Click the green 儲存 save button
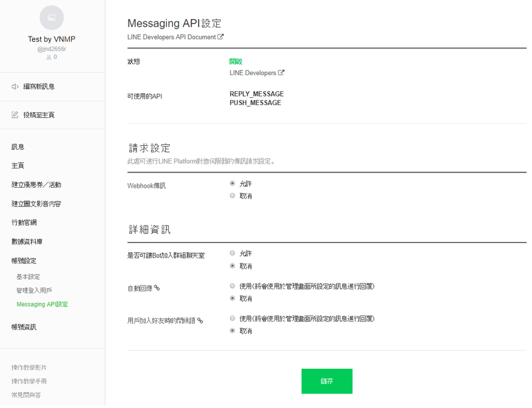Viewport: 532px width, 408px height. click(327, 381)
